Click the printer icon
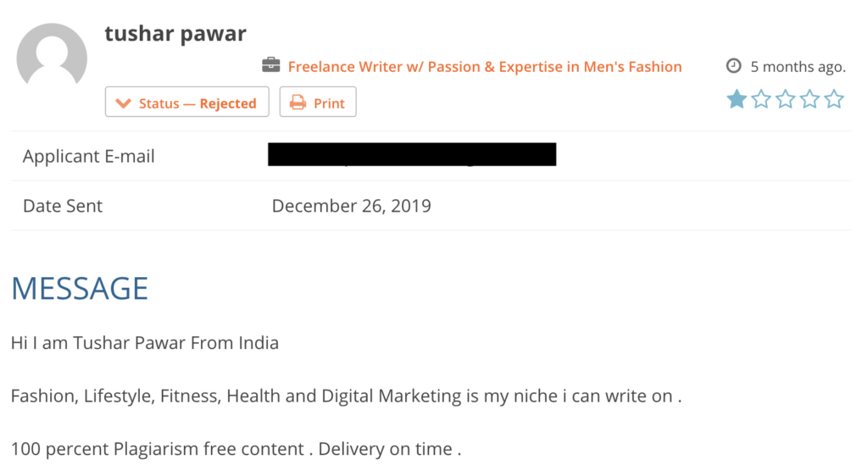Screen dimensions: 868x476 [x=298, y=102]
